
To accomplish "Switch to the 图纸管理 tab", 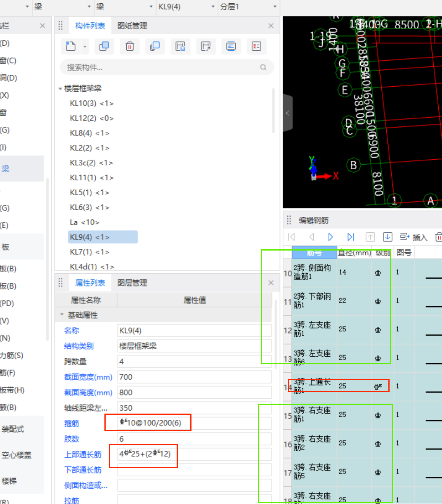I will point(132,26).
